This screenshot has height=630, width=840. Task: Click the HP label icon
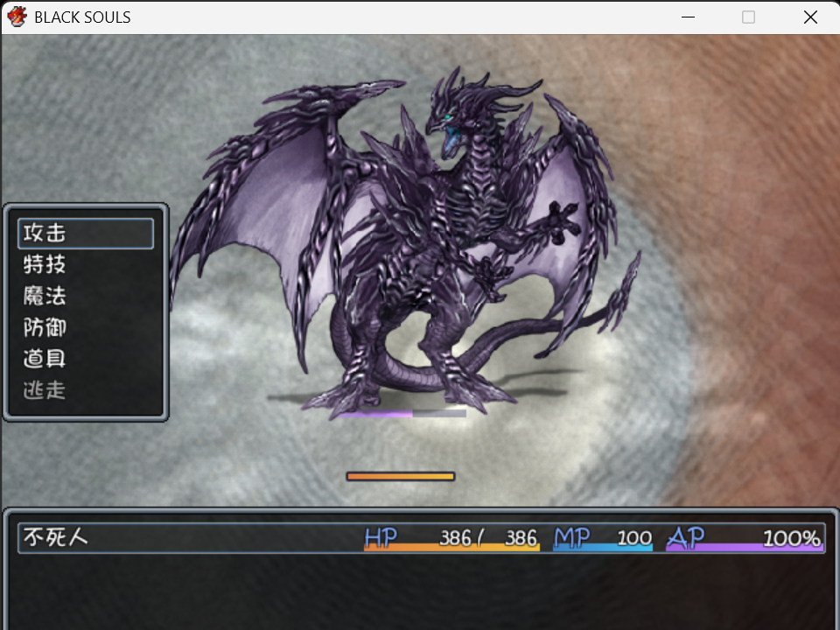[x=381, y=538]
